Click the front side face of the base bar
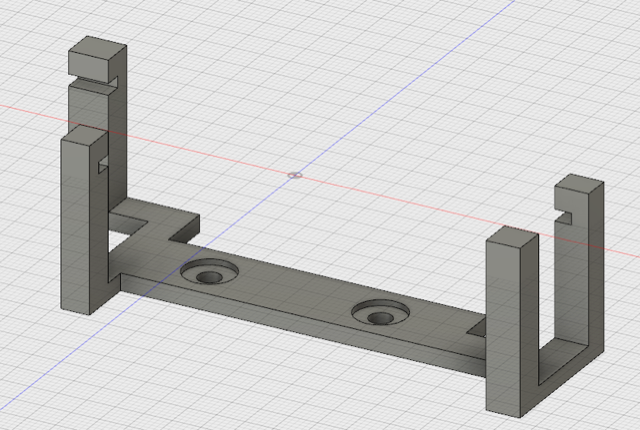This screenshot has height=430, width=640. pos(302,324)
